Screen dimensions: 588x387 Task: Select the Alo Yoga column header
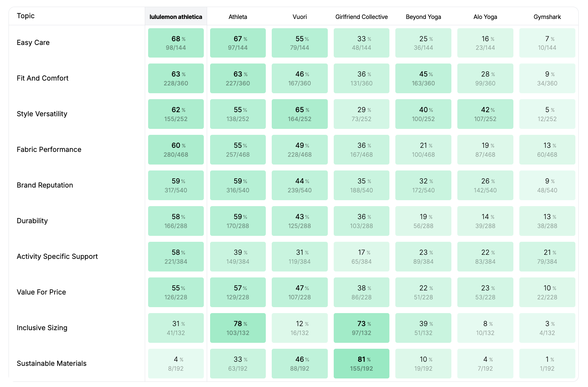pyautogui.click(x=485, y=17)
